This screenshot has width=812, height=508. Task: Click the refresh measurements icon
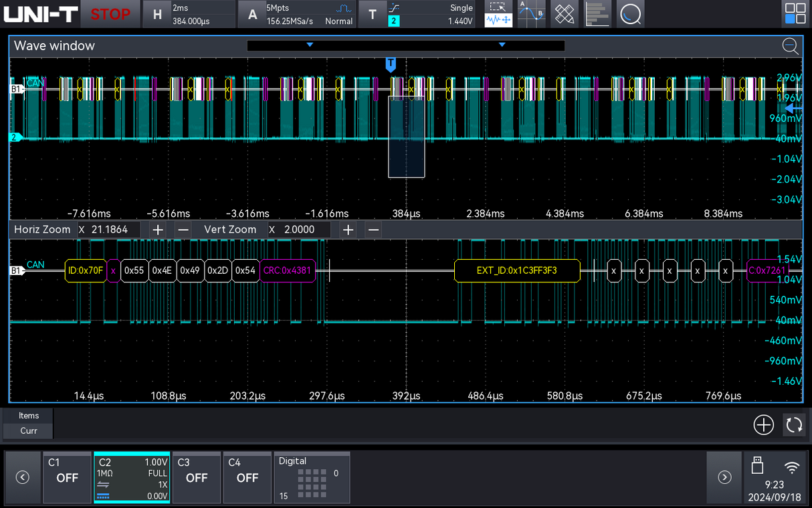click(794, 424)
